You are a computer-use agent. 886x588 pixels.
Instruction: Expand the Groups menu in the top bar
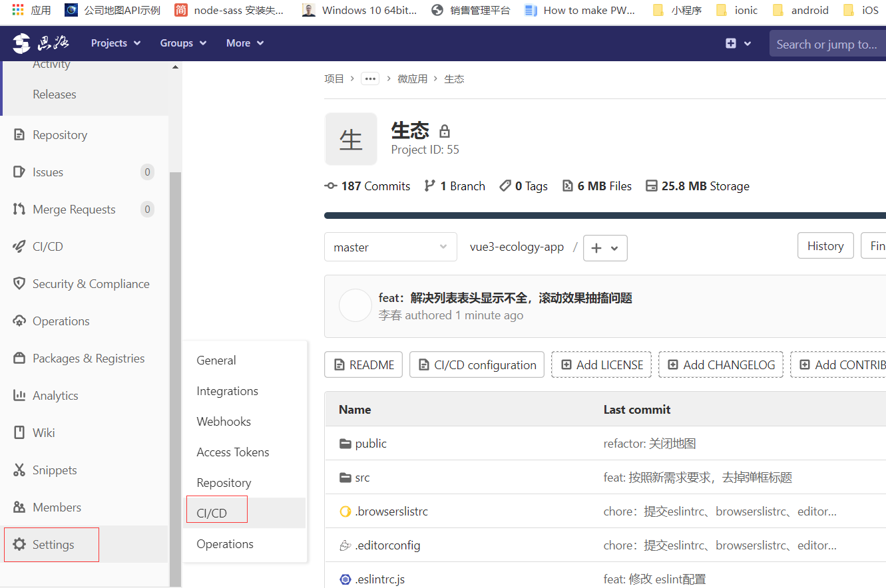[x=183, y=43]
